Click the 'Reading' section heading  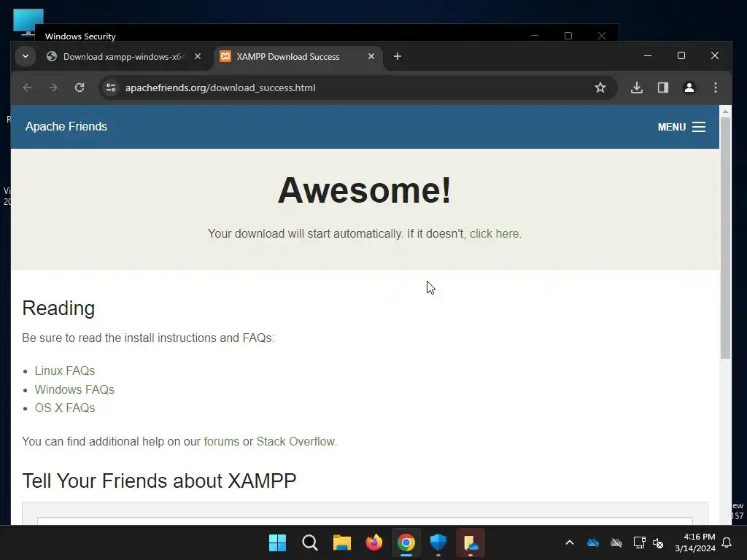(58, 308)
